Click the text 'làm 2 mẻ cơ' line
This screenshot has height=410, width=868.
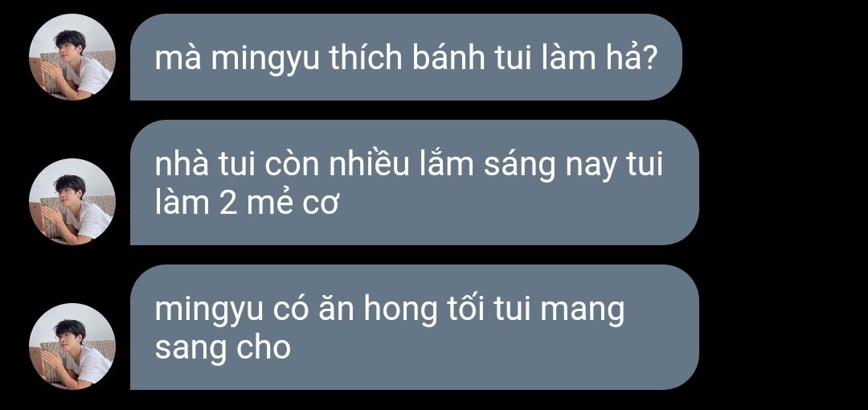coord(247,203)
